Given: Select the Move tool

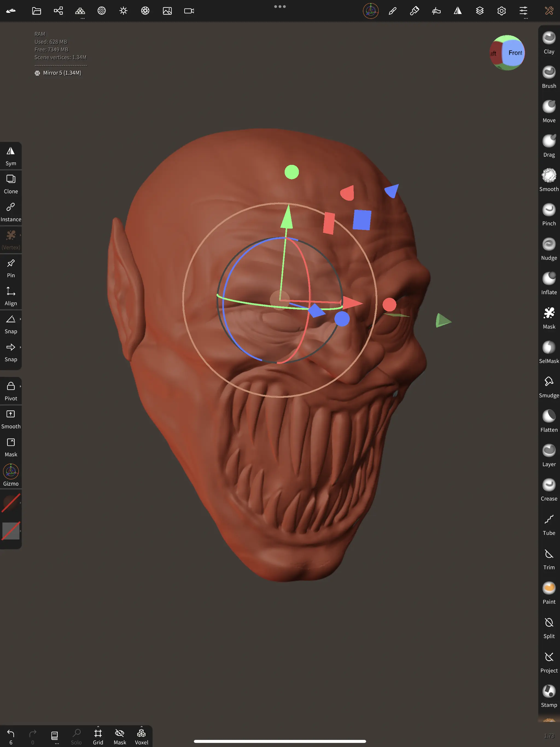Looking at the screenshot, I should click(x=549, y=112).
